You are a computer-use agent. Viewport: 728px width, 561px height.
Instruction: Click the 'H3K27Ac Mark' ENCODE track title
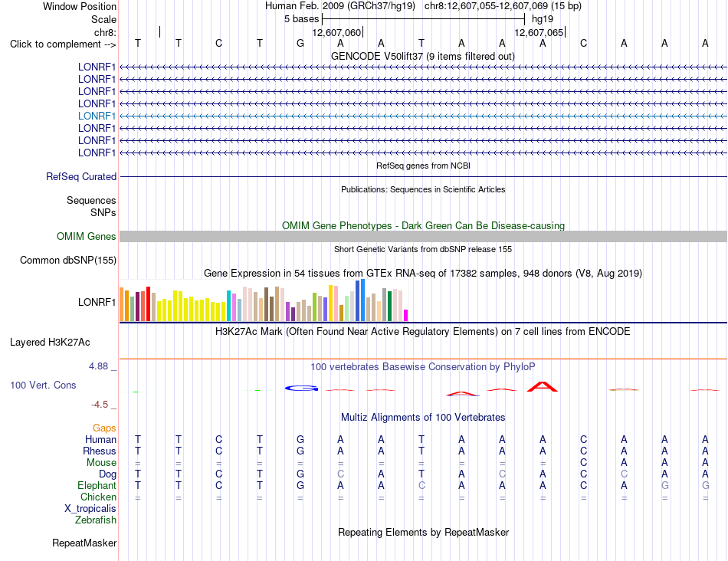click(x=423, y=332)
